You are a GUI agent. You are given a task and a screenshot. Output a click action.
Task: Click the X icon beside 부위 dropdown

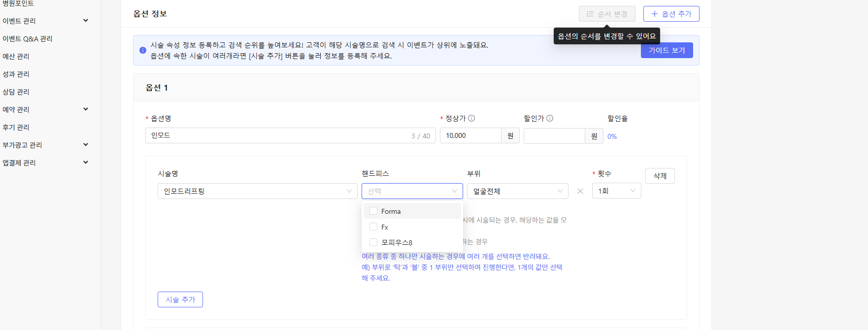point(580,191)
